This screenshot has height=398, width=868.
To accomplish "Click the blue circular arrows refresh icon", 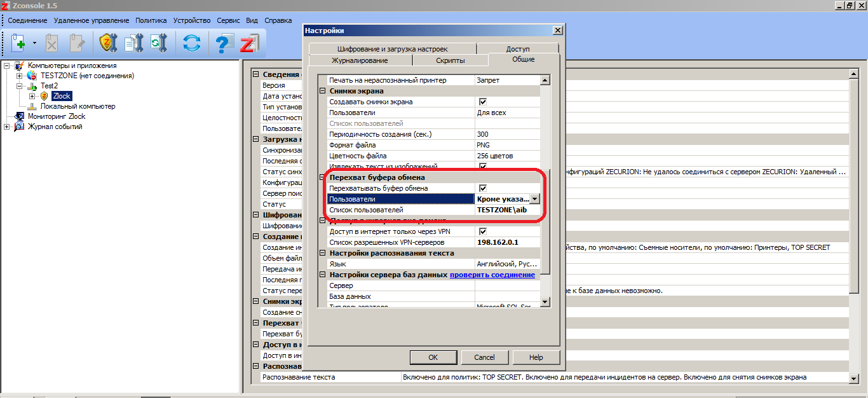I will pos(191,43).
